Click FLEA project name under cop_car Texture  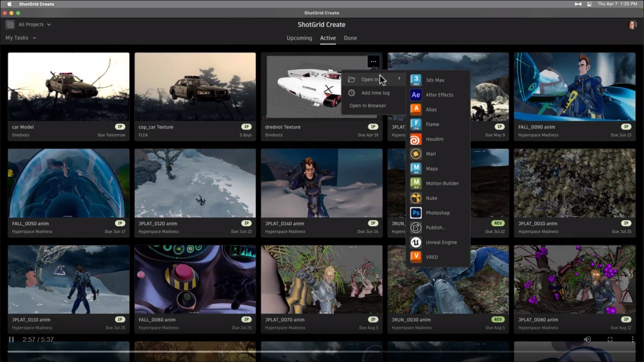coord(143,135)
